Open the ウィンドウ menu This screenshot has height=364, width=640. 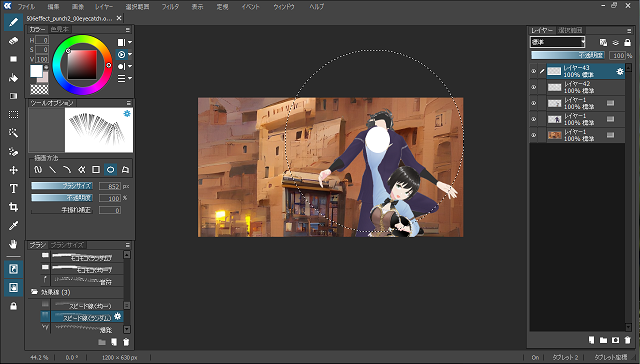(284, 7)
